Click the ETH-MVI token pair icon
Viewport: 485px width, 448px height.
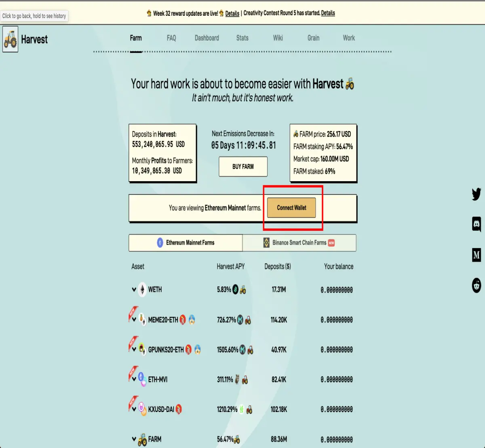click(142, 379)
